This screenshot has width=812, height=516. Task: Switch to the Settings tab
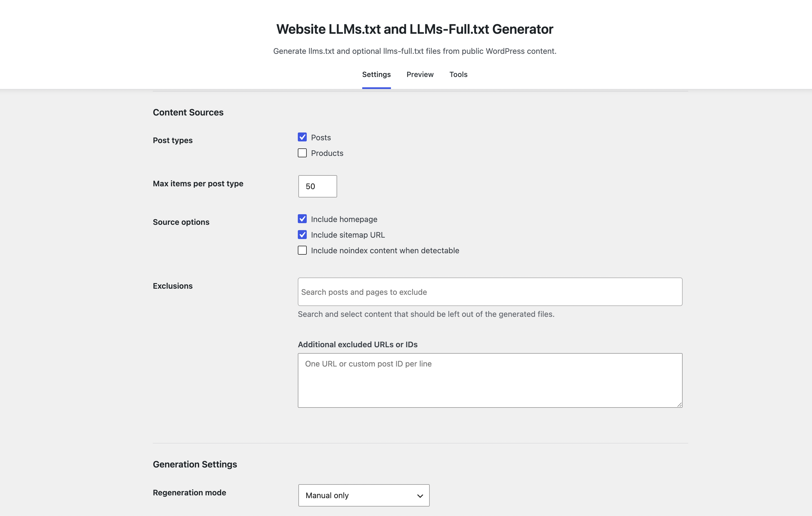click(376, 74)
